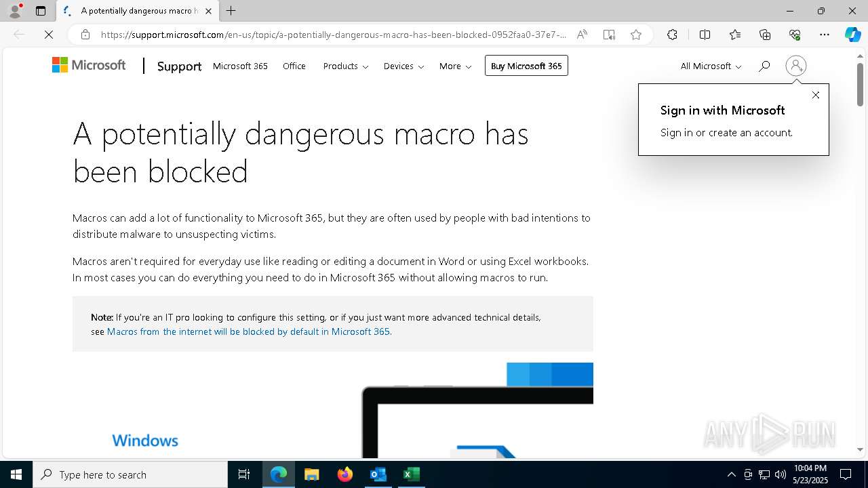Open Microsoft 365 navigation item
868x488 pixels.
click(x=240, y=66)
